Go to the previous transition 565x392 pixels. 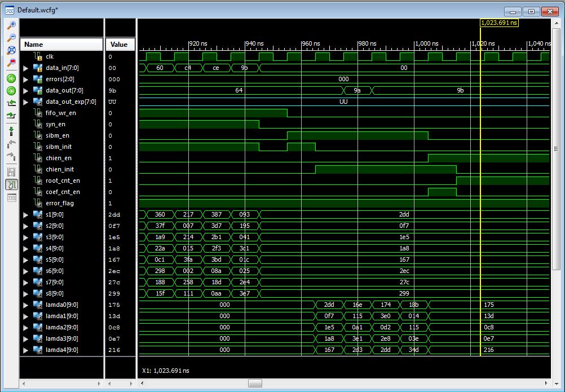(11, 103)
